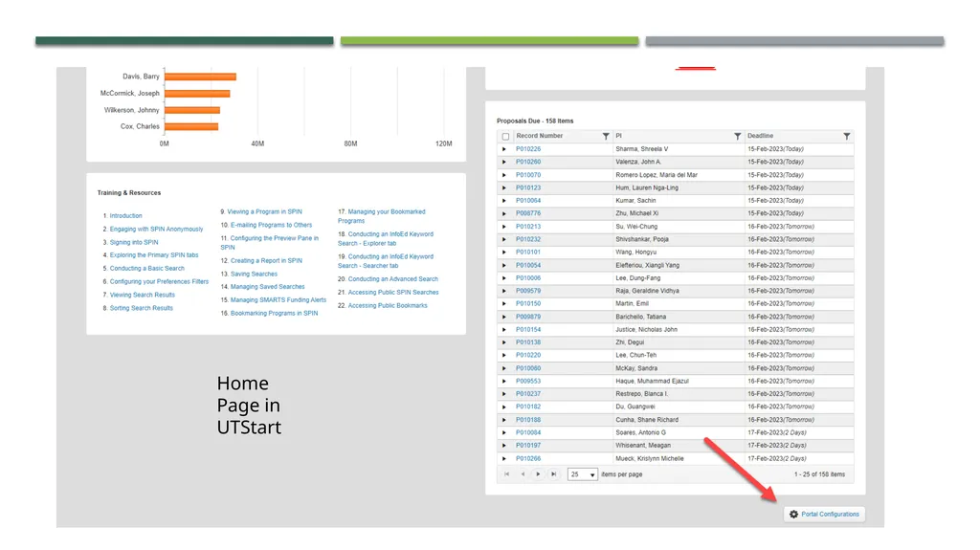
Task: Open Conducting a Basic Search link
Action: [146, 268]
